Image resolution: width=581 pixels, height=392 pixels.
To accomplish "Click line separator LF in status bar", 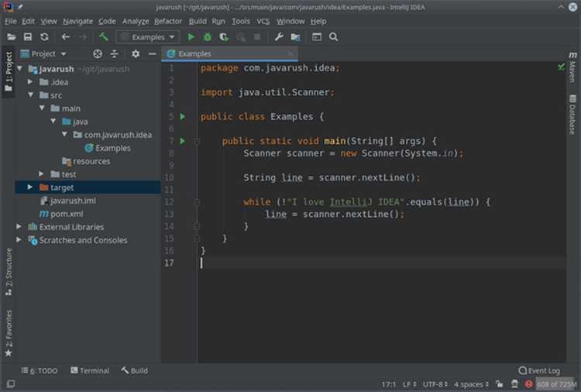I will [409, 384].
